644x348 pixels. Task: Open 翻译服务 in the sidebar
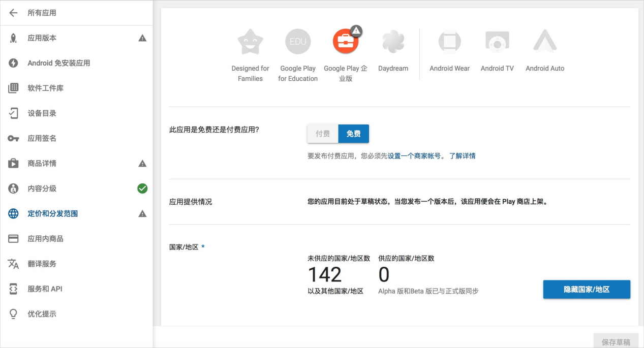pyautogui.click(x=42, y=264)
